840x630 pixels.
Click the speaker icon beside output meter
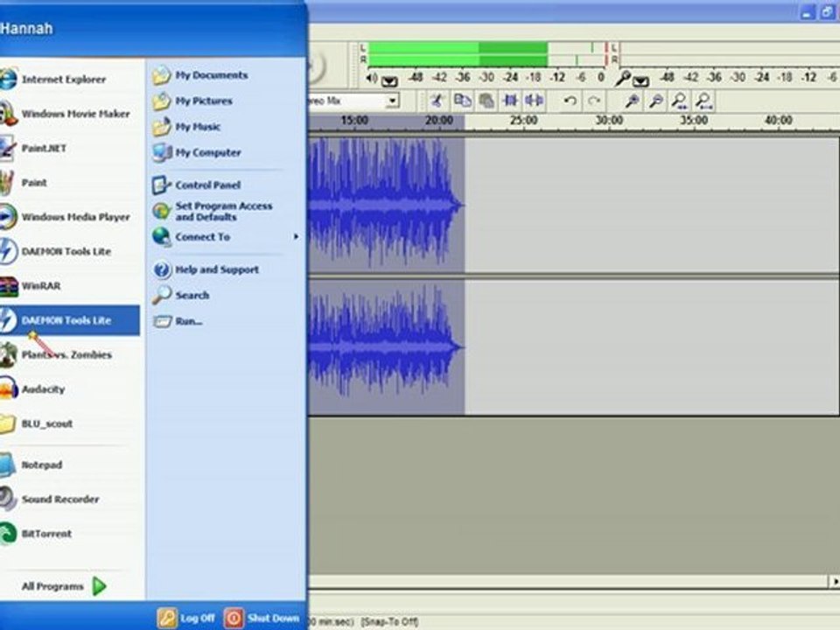(x=371, y=79)
